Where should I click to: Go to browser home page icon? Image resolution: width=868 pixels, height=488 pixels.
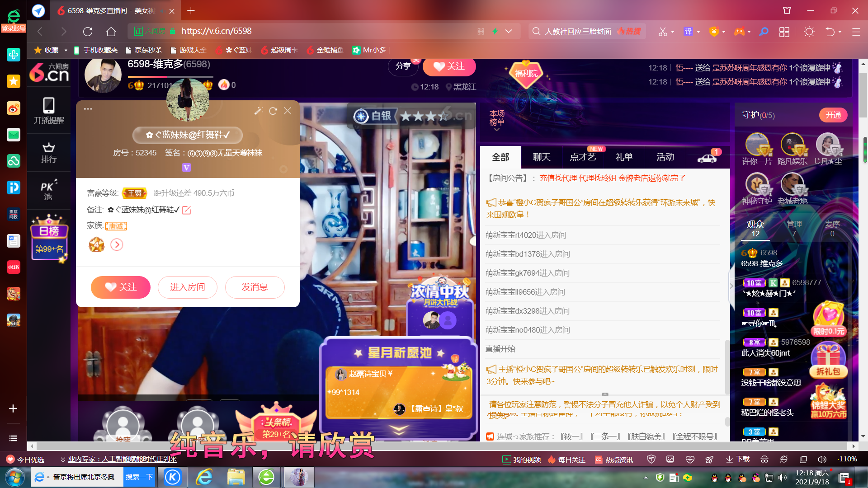111,31
